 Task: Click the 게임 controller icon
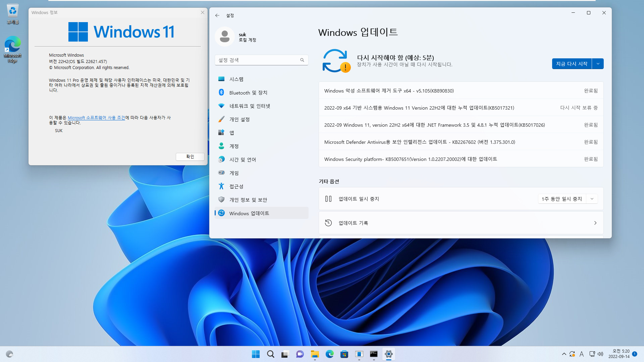pyautogui.click(x=221, y=173)
